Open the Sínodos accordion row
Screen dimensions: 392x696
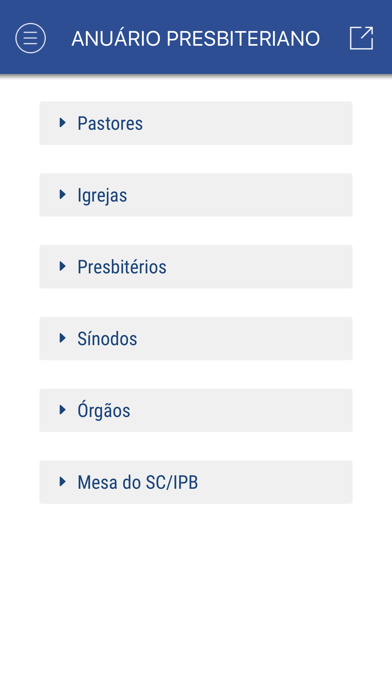(x=196, y=339)
